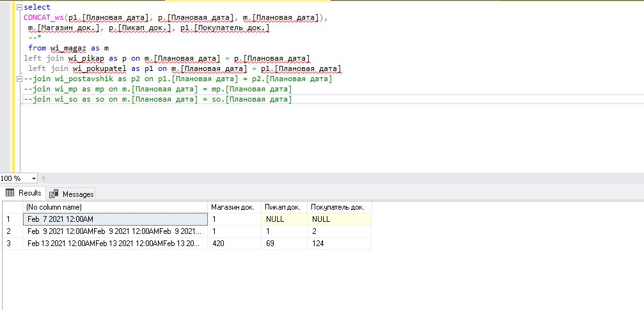Collapse the commented --join wi_postavshik block
The width and height of the screenshot is (644, 310).
pos(19,79)
